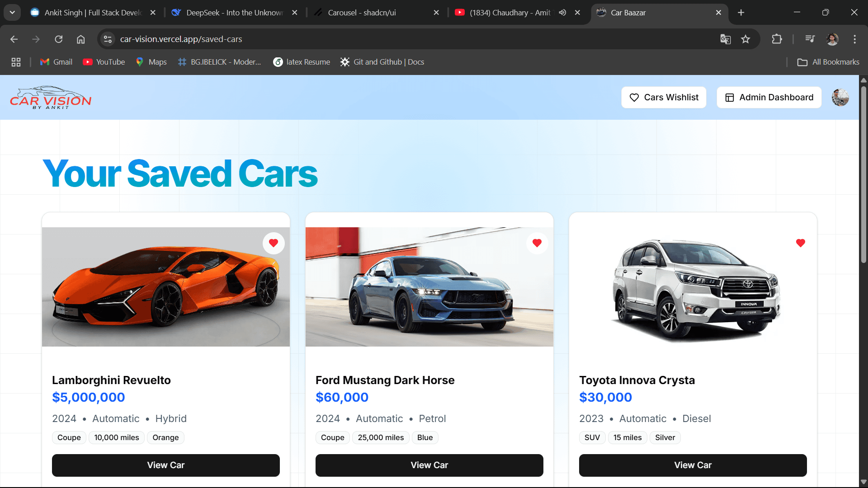This screenshot has width=868, height=488.
Task: Switch to the DeepSeek tab
Action: [x=235, y=13]
